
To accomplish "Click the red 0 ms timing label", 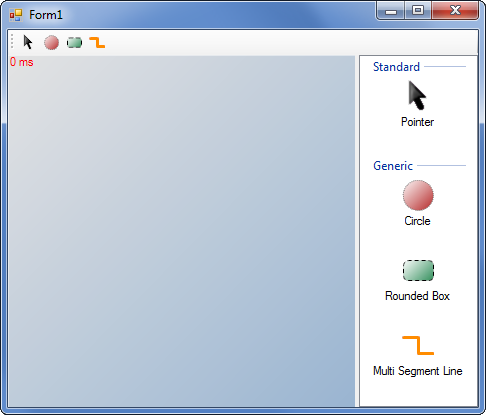I will click(22, 62).
